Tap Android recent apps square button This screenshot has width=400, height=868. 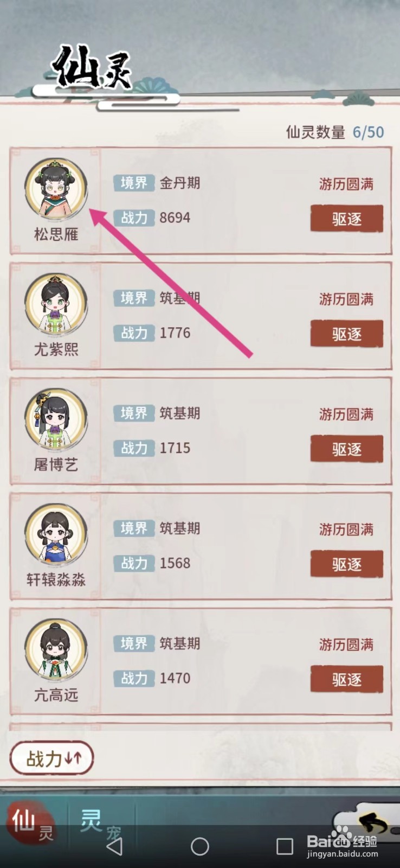[285, 846]
